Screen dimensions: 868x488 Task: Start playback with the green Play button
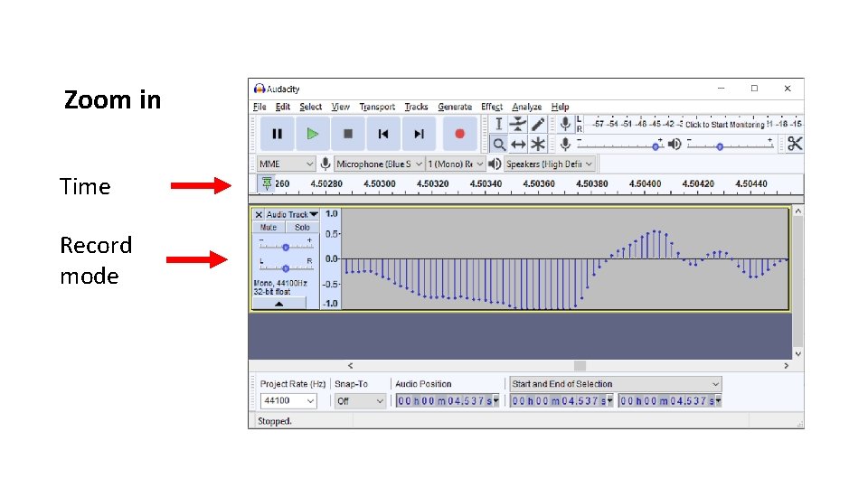[x=313, y=134]
